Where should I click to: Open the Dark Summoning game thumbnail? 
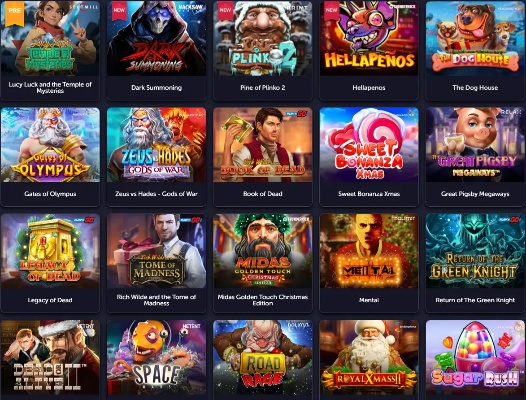pos(156,38)
